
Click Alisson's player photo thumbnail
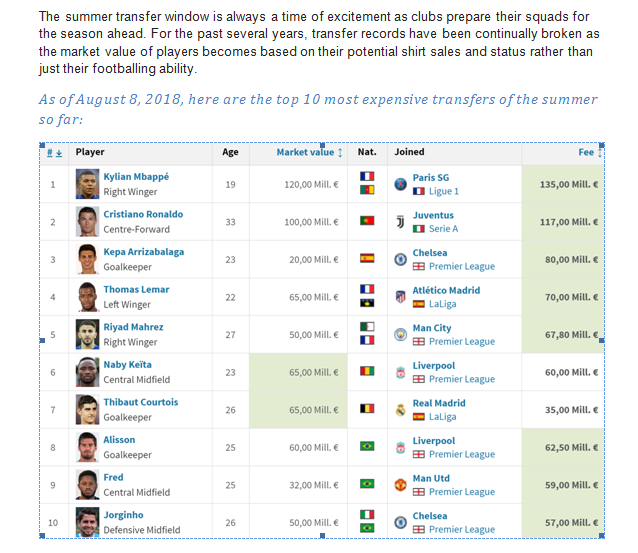tap(88, 447)
